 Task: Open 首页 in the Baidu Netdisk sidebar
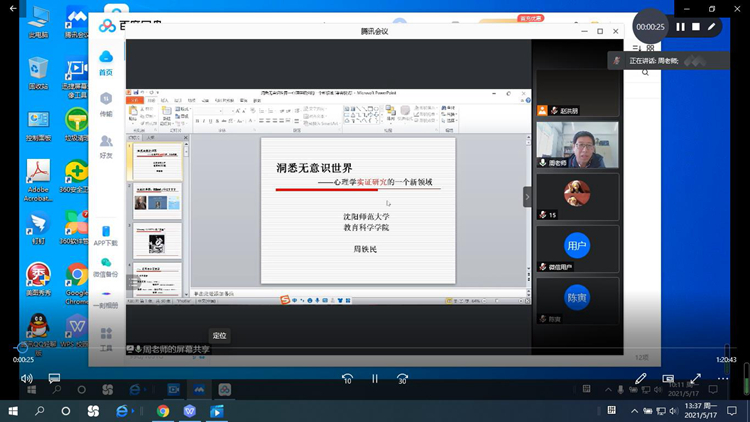(x=106, y=63)
